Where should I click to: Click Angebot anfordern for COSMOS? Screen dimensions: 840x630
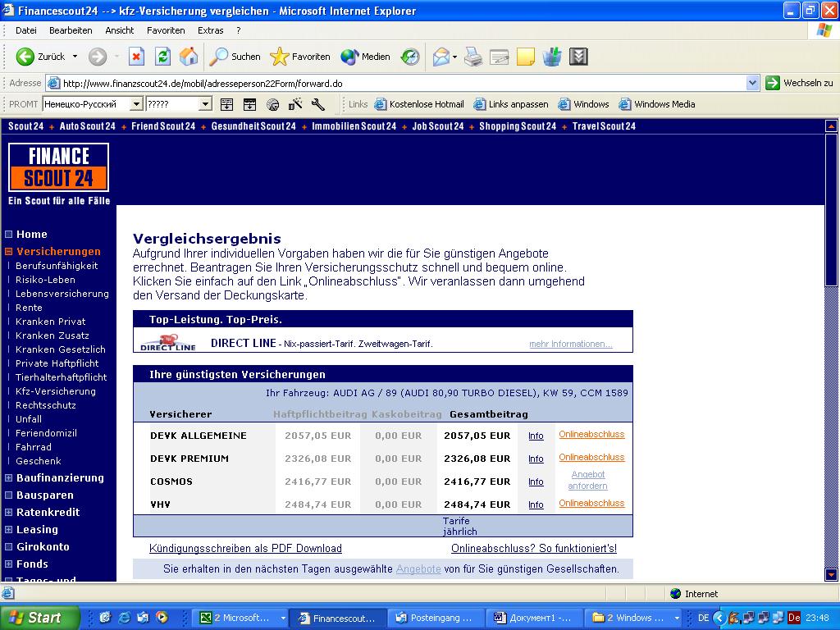click(x=587, y=480)
